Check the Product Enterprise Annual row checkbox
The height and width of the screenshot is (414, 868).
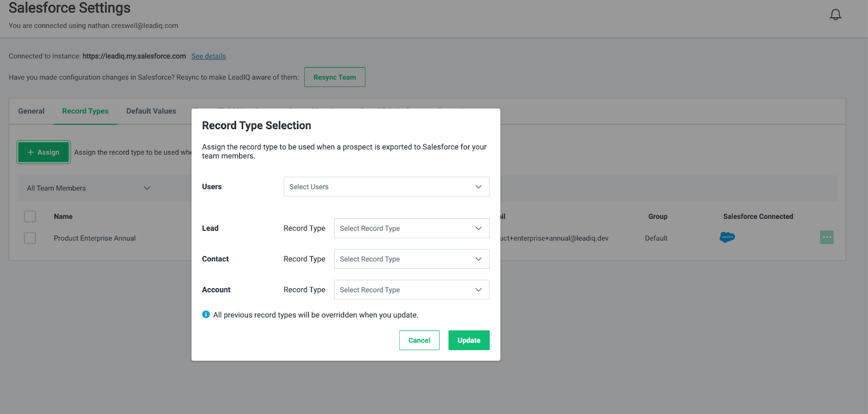[x=30, y=238]
